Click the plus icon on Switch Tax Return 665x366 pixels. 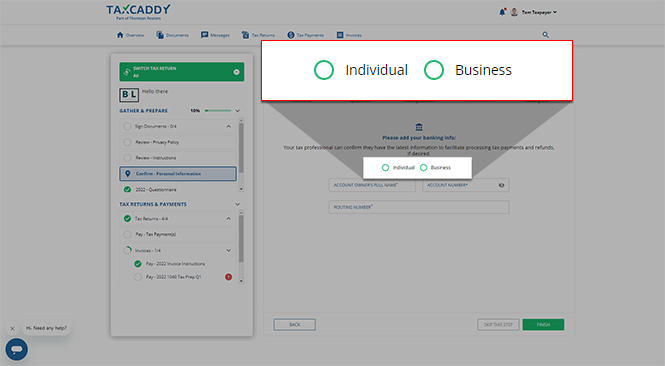click(x=236, y=72)
